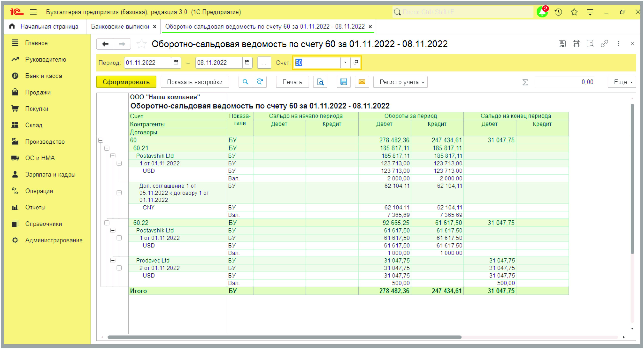Go back with the left arrow
This screenshot has height=349, width=644.
coord(105,44)
